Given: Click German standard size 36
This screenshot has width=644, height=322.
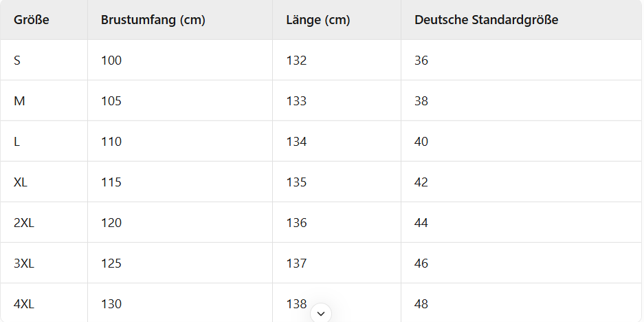Looking at the screenshot, I should point(421,61).
